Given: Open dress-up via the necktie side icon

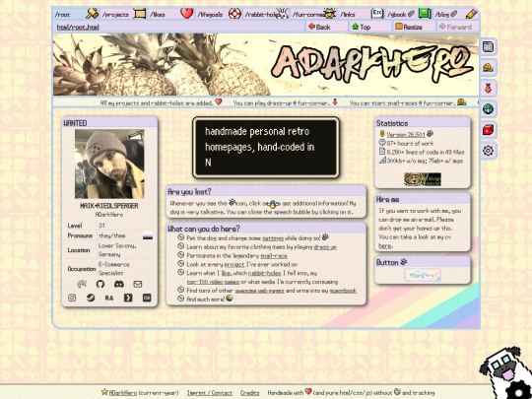Looking at the screenshot, I should 489,89.
